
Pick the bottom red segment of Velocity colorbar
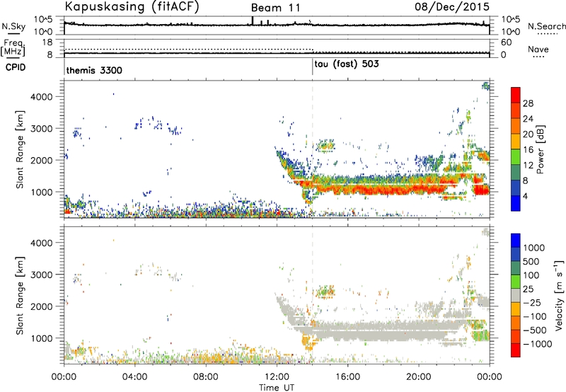click(x=516, y=350)
